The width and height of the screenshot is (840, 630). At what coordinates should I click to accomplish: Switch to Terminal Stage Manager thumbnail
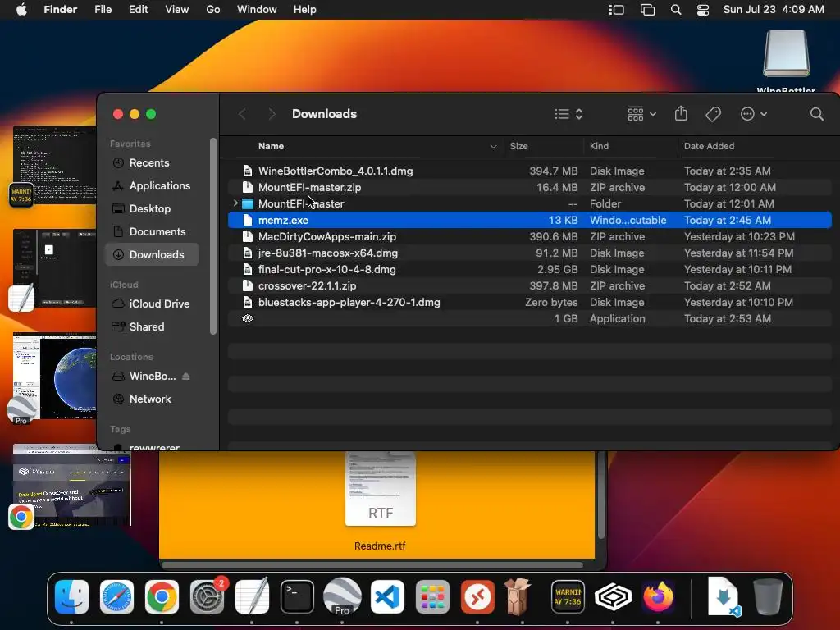(x=55, y=165)
